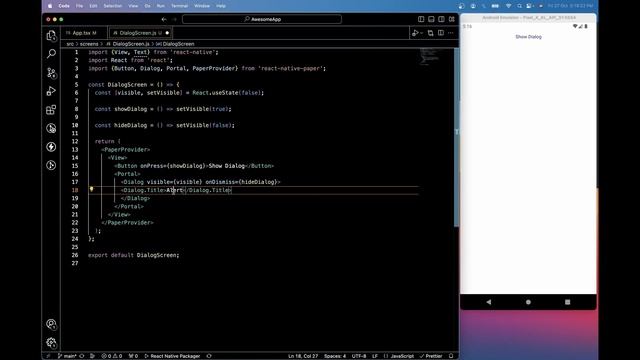This screenshot has height=360, width=640.
Task: Tap the Android recents square button
Action: pos(567,302)
